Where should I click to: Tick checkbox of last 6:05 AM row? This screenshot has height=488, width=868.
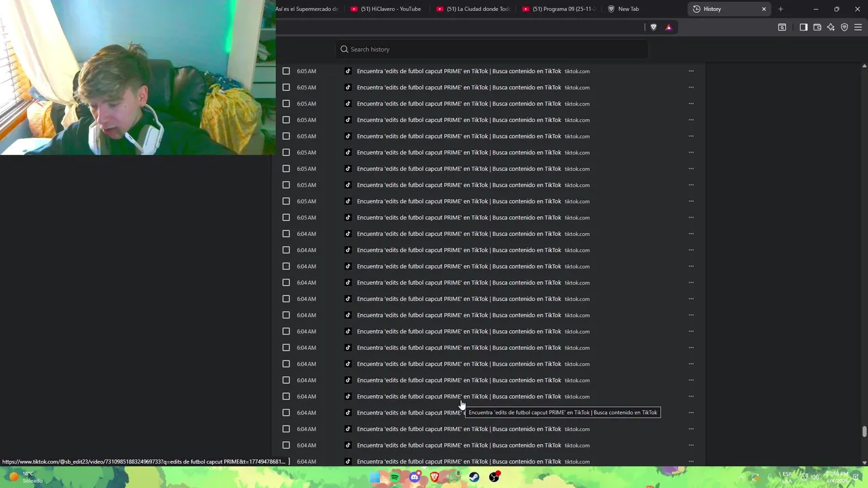(286, 218)
